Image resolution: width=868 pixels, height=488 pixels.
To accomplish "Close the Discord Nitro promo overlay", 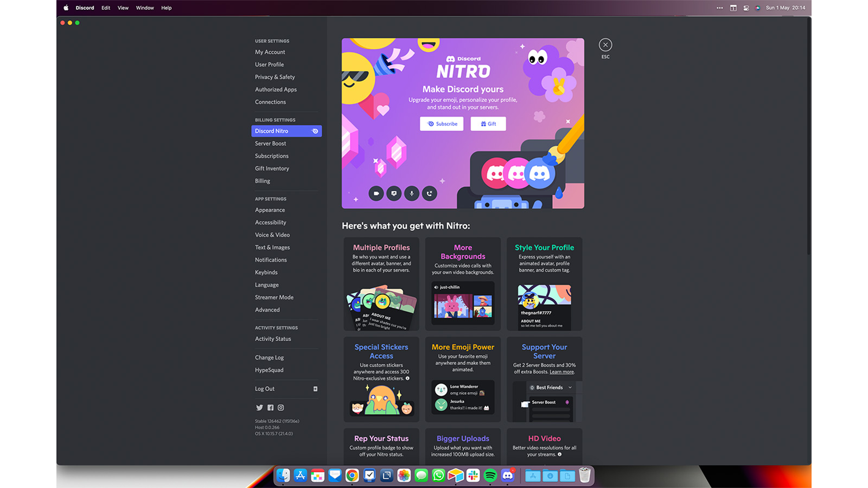I will pos(604,44).
